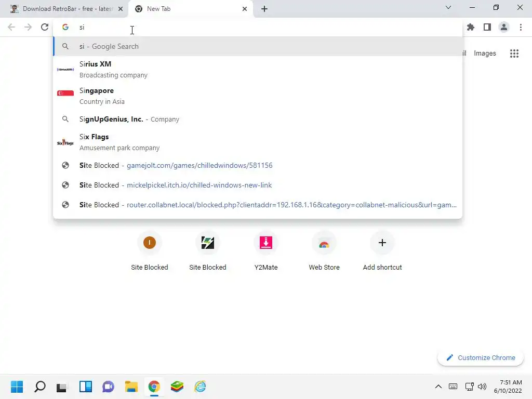This screenshot has width=532, height=399.
Task: Click the address bar containing 'si'
Action: pos(258,27)
